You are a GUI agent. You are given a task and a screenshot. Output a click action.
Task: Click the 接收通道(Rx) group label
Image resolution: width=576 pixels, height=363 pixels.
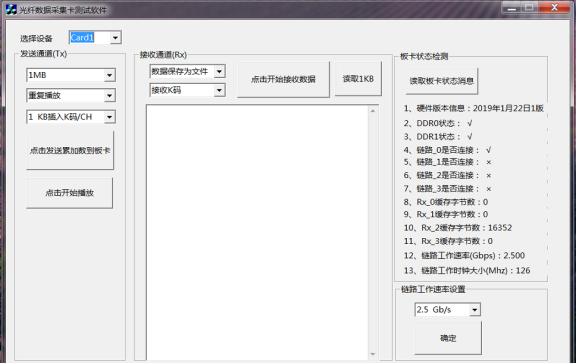163,55
